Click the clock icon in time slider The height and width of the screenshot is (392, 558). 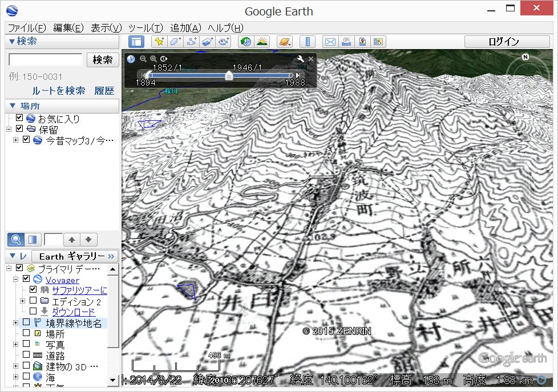(x=131, y=59)
